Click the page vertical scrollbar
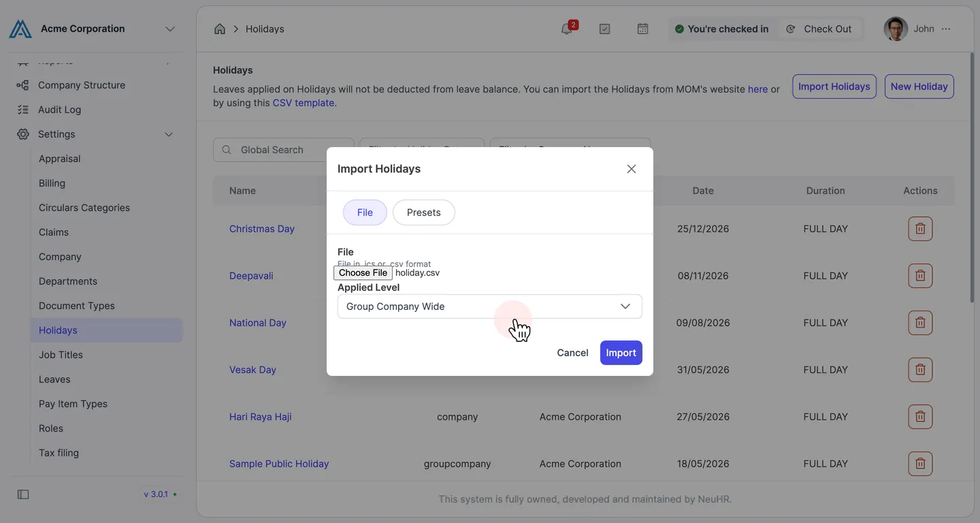The height and width of the screenshot is (523, 980). pos(972,177)
